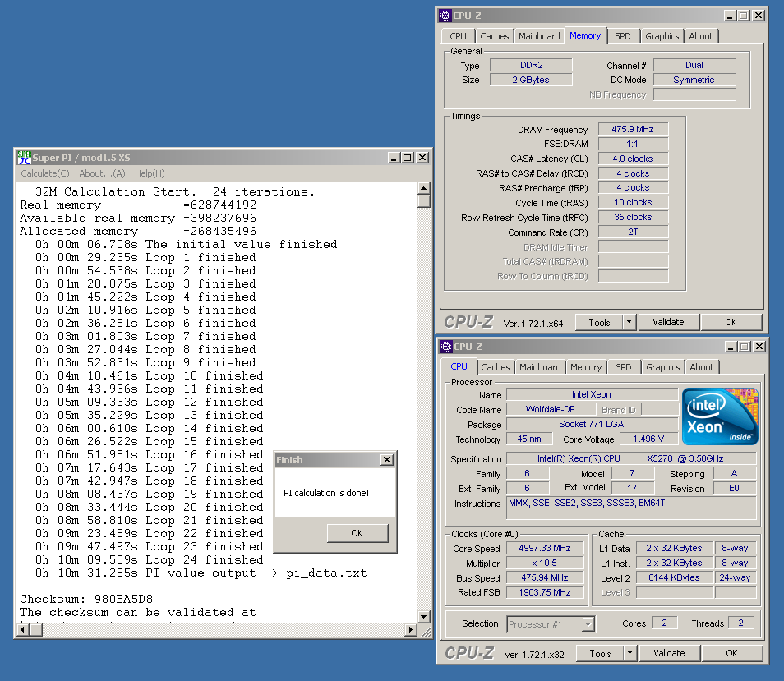
Task: Expand Tools dropdown arrow in x32 CPU-Z window
Action: pos(630,653)
